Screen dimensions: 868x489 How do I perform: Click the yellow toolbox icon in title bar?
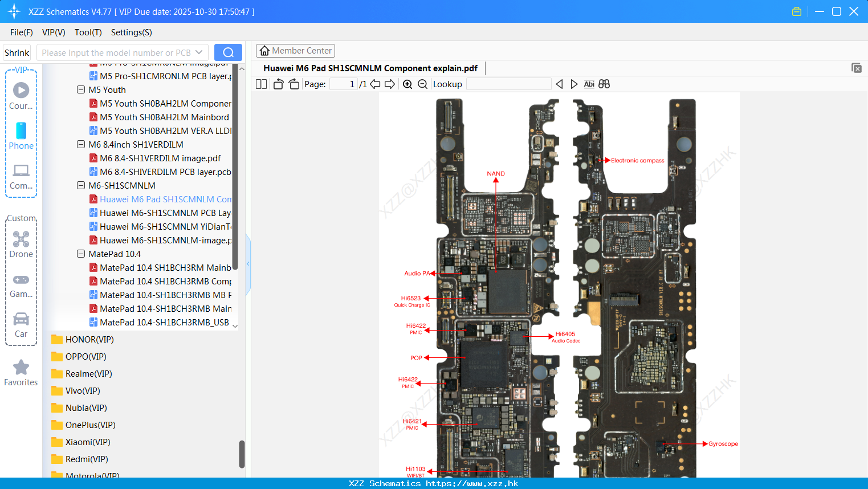[797, 11]
